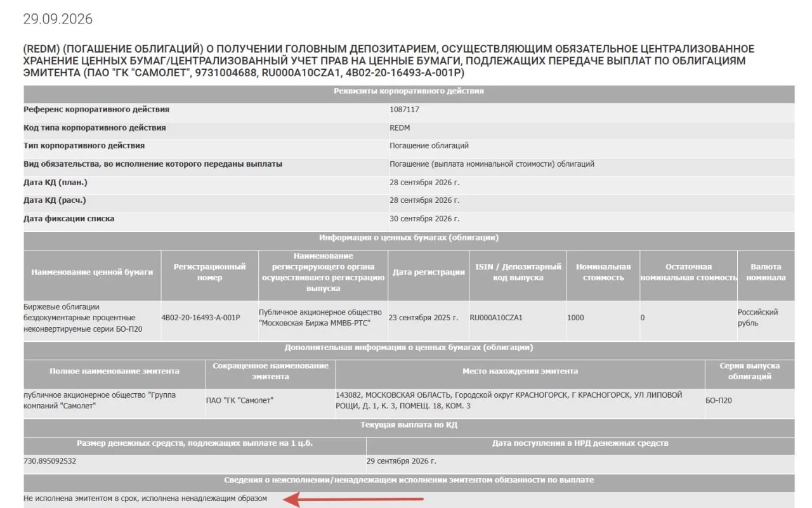
Task: Click the 'Дата КД (план.)' label
Action: coord(55,183)
